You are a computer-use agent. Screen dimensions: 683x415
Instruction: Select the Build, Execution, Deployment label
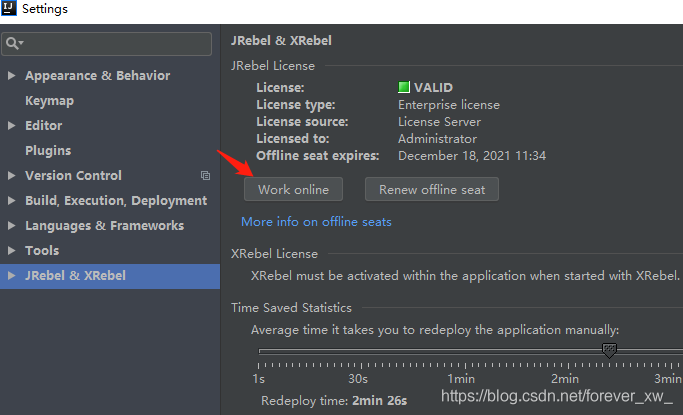point(116,201)
